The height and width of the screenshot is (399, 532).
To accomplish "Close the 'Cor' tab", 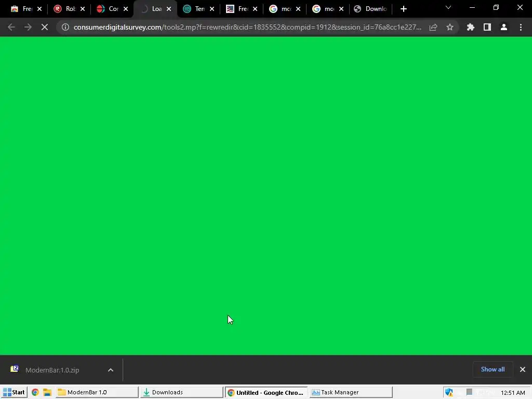I will (126, 9).
